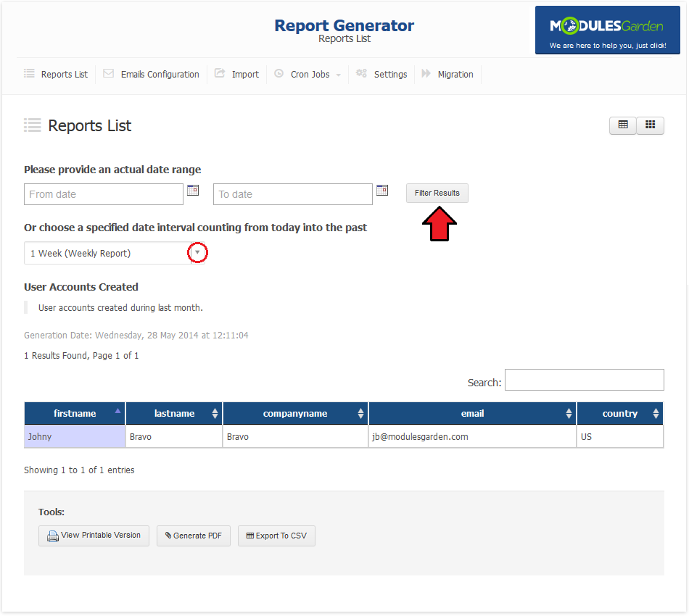The width and height of the screenshot is (689, 616).
Task: Open the Migration menu item
Action: pos(455,74)
